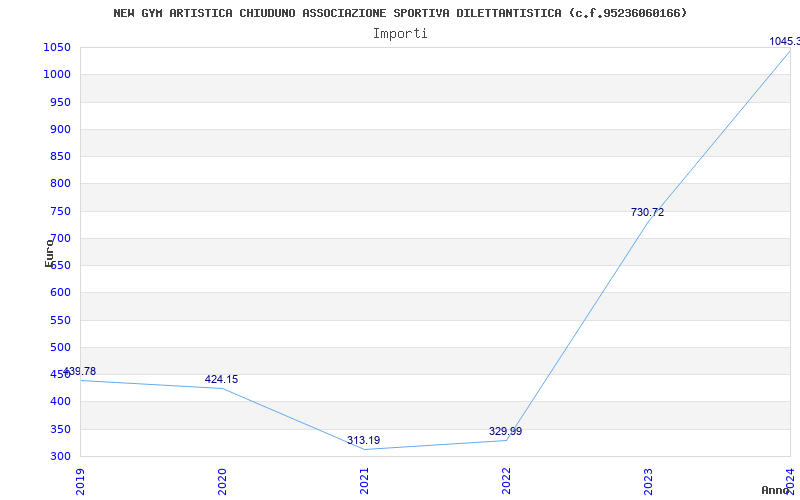This screenshot has height=500, width=800.
Task: Click the y-axis value 450
Action: pos(60,374)
